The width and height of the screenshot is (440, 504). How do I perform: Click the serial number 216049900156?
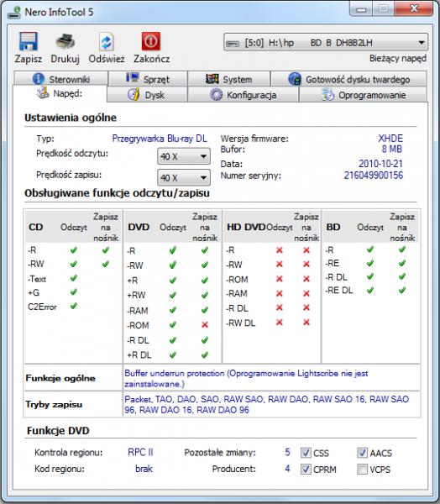coord(373,176)
